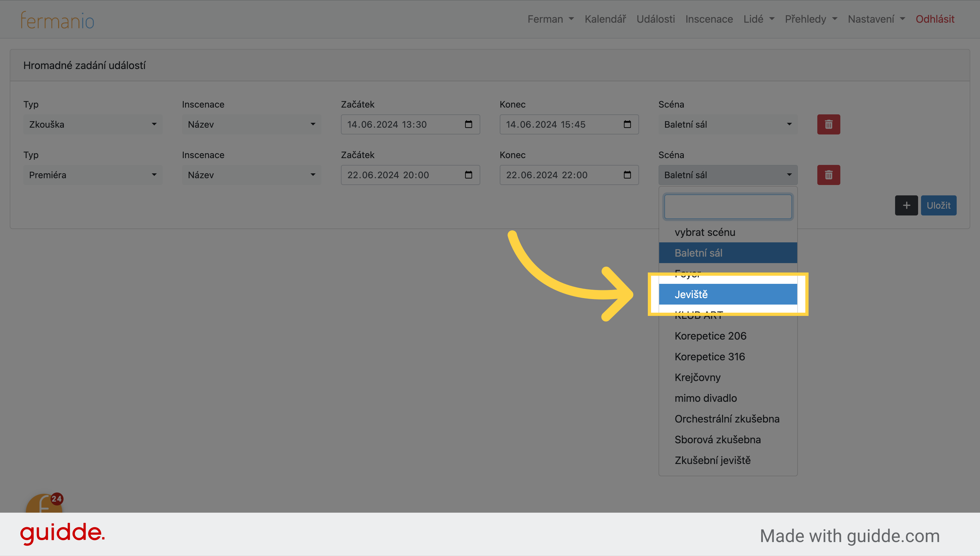Open the Premiéra type dropdown

pos(93,175)
